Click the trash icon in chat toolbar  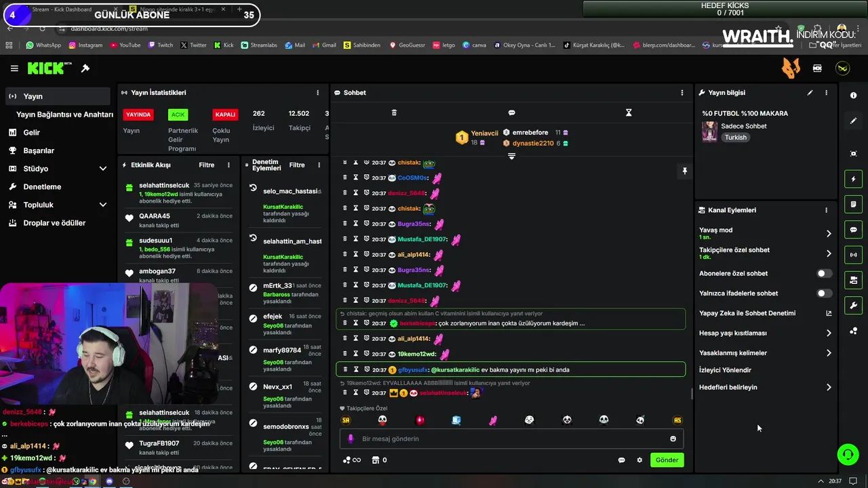pos(394,113)
